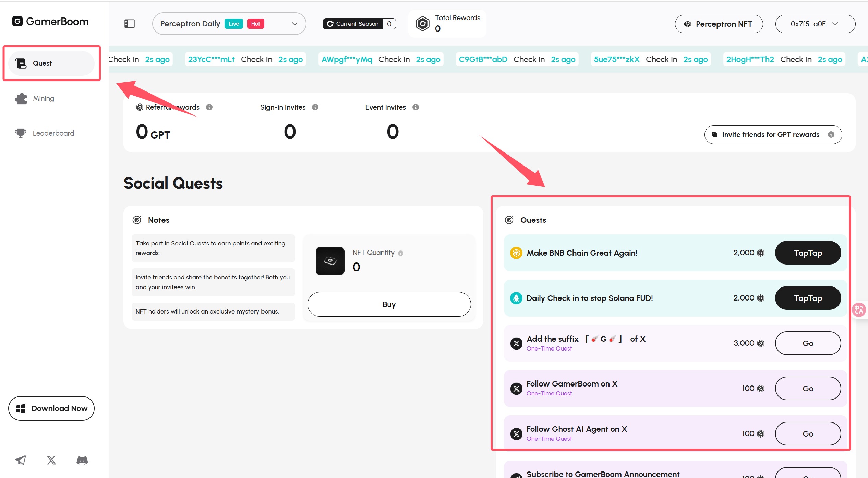Click the Social Quests heading
Screen dimensions: 868x478
pyautogui.click(x=173, y=183)
